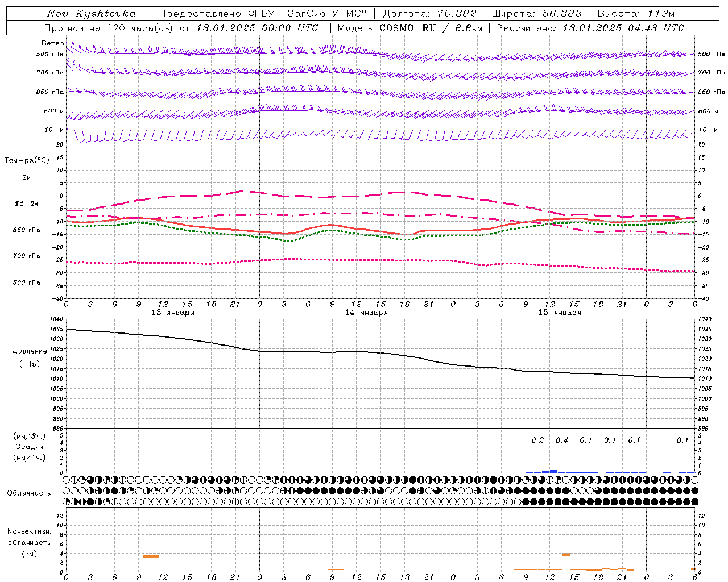Select the text Предоставлено ФГБУ "ЗапСиб УГМС"
Viewport: 728px width, 582px height.
pos(263,14)
